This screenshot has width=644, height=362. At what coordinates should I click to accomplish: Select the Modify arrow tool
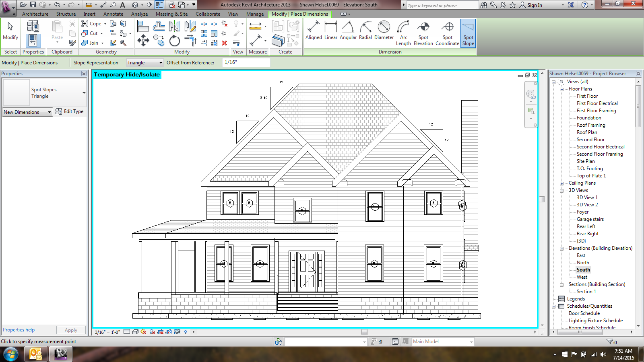pos(10,31)
